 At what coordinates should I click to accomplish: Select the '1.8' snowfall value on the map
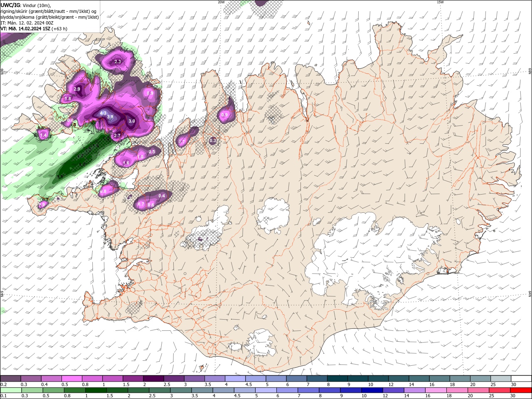[68, 99]
